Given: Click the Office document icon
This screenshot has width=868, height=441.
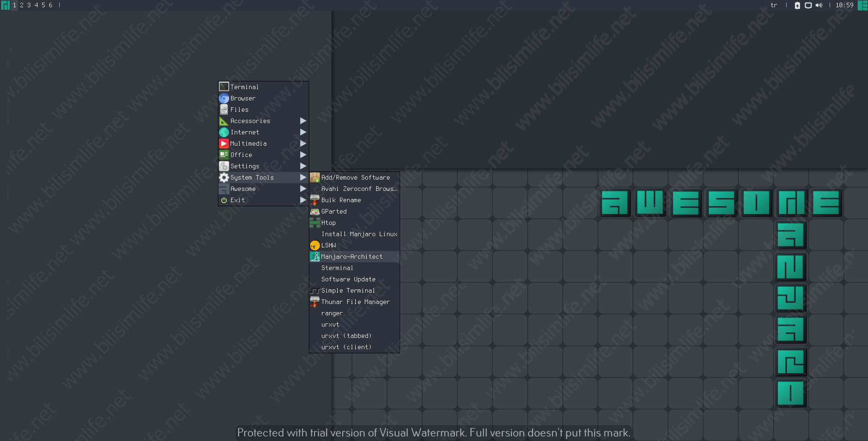Looking at the screenshot, I should point(224,155).
